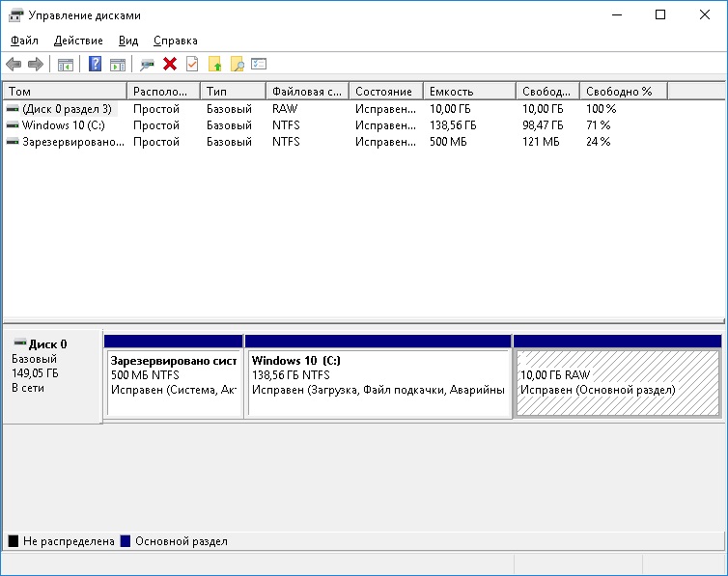Click the 500 МБ capacity cell
Viewport: 728px width, 576px height.
[448, 142]
